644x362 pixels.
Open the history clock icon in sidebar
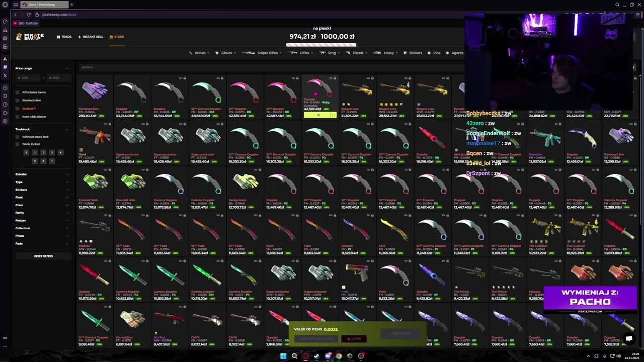point(5,104)
